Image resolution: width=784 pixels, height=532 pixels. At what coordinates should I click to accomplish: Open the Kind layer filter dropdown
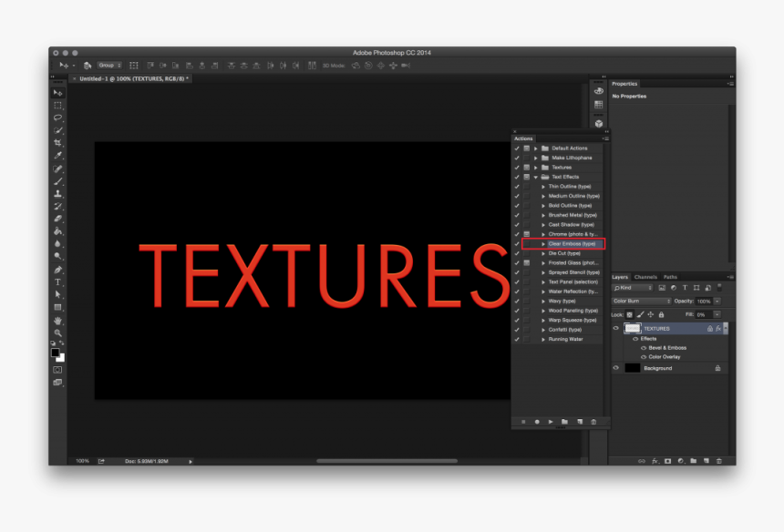pyautogui.click(x=633, y=288)
